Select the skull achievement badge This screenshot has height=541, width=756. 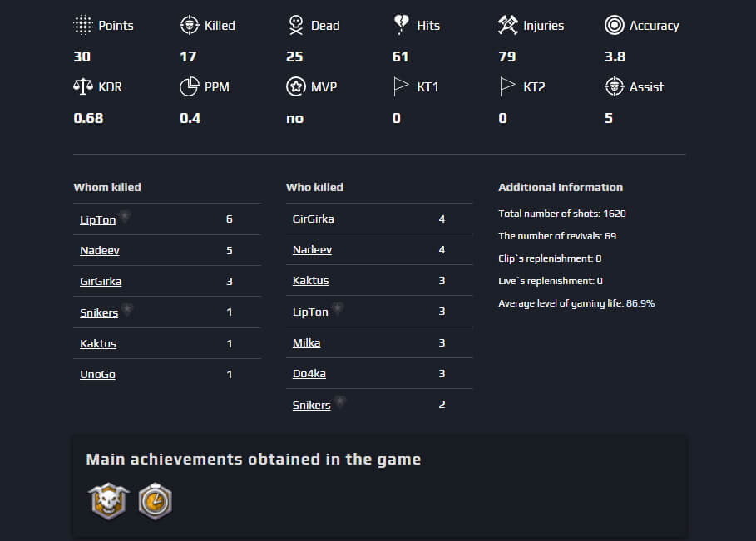109,501
